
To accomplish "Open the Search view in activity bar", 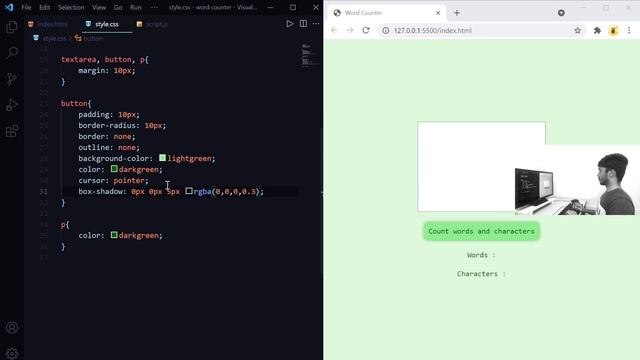I will pyautogui.click(x=12, y=52).
